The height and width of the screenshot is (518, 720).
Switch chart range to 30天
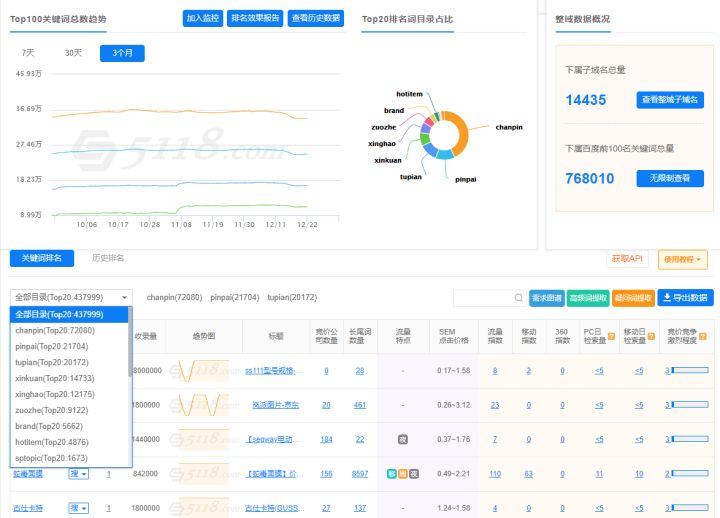(73, 53)
